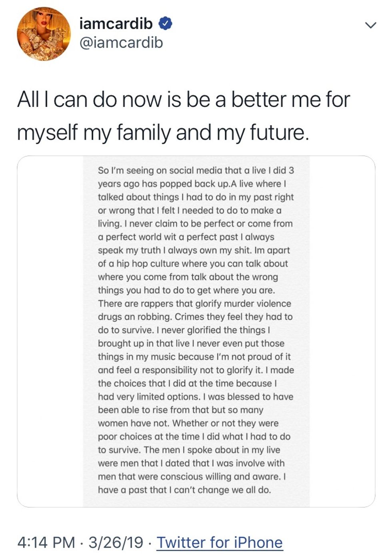The width and height of the screenshot is (392, 560).
Task: Open the iamcardib profile picture
Action: pyautogui.click(x=44, y=34)
